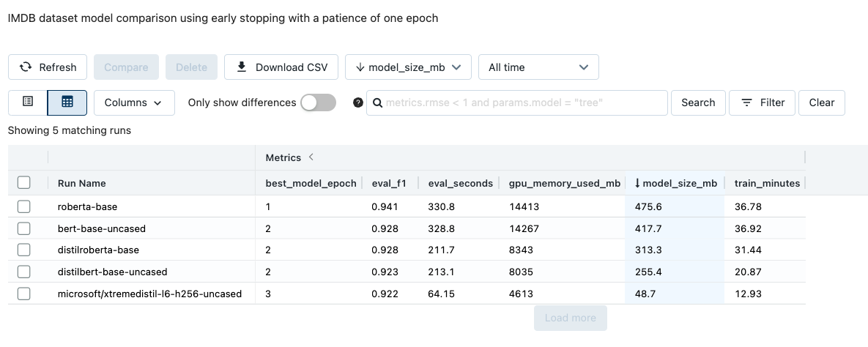The width and height of the screenshot is (868, 347).
Task: Open the microsoft/xtremedistil-l6-h256-uncased run
Action: [149, 294]
